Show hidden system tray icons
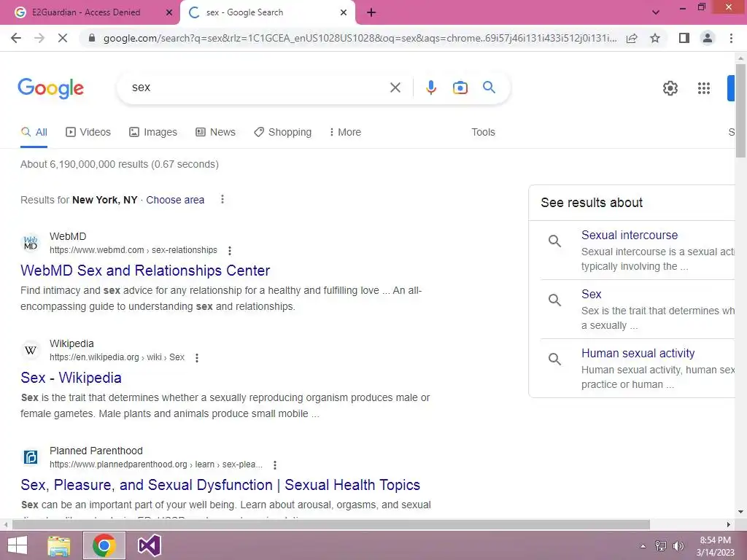The height and width of the screenshot is (560, 747). (x=643, y=546)
